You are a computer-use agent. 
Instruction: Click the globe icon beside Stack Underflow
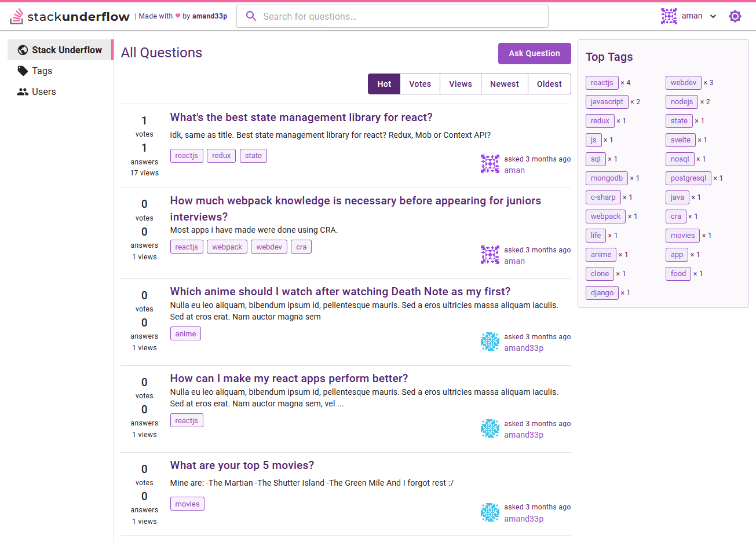click(23, 50)
